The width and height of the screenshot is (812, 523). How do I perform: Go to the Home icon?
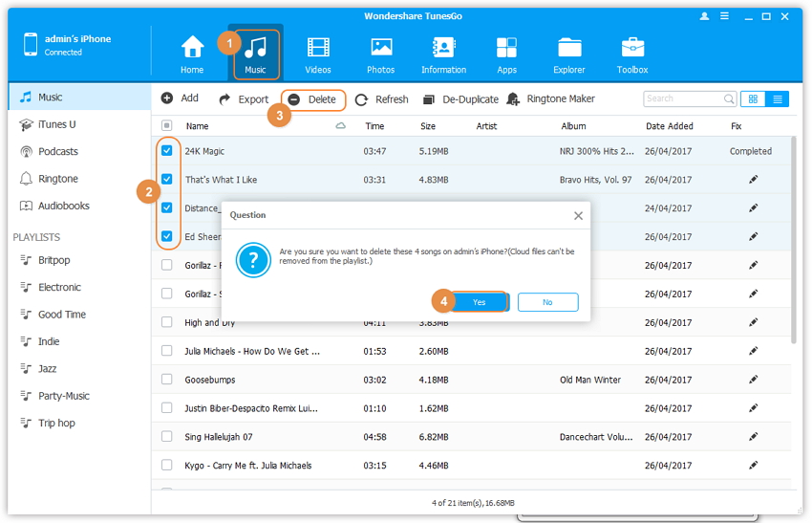click(192, 48)
